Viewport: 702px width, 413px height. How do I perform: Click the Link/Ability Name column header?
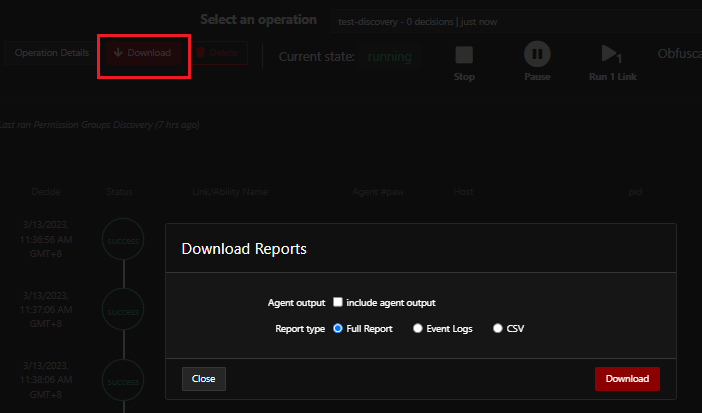(230, 192)
